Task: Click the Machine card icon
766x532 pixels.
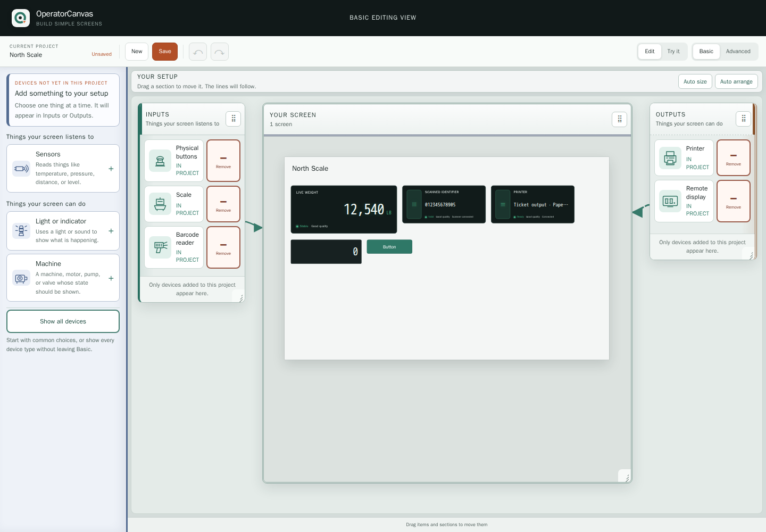Action: click(x=21, y=278)
